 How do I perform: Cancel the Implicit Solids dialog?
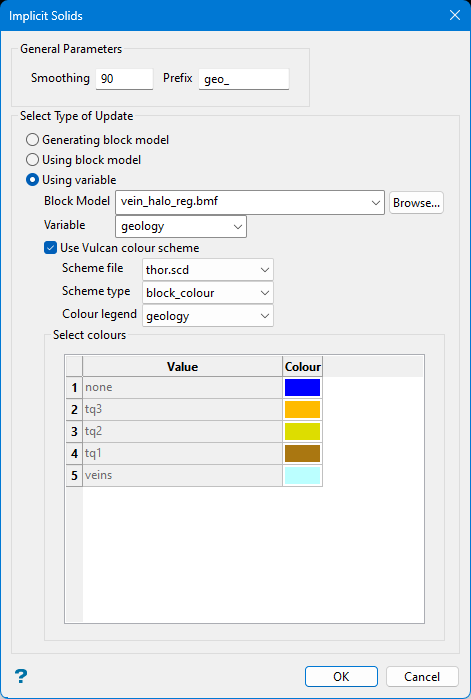coord(422,676)
